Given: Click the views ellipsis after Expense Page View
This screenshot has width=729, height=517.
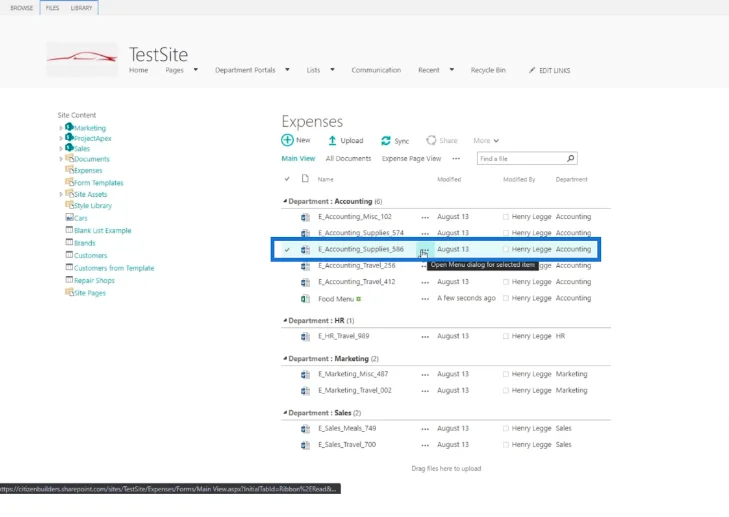Looking at the screenshot, I should 456,159.
